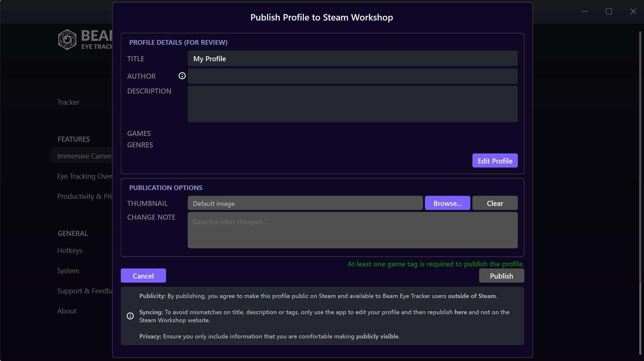
Task: Click the game tag required warning text
Action: point(436,264)
